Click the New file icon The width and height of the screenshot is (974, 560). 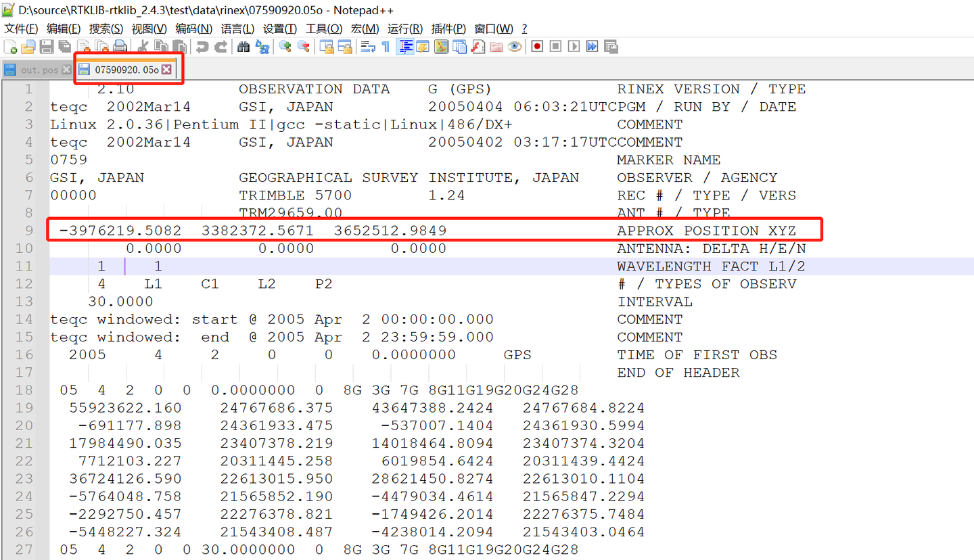(x=11, y=47)
